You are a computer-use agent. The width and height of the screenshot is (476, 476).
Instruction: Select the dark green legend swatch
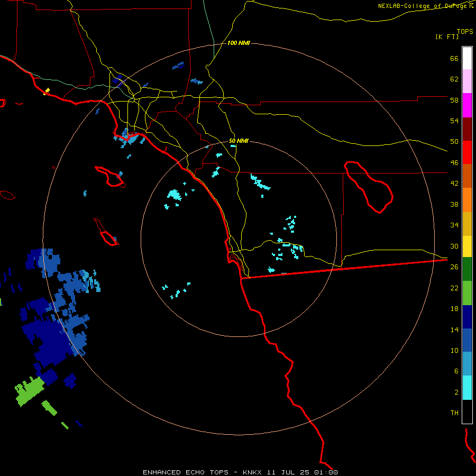click(467, 269)
